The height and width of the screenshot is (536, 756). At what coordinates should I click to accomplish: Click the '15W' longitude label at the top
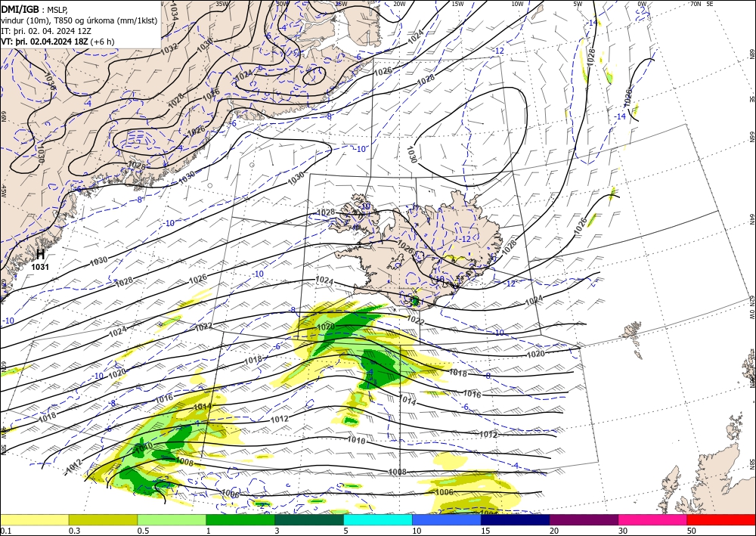[457, 4]
